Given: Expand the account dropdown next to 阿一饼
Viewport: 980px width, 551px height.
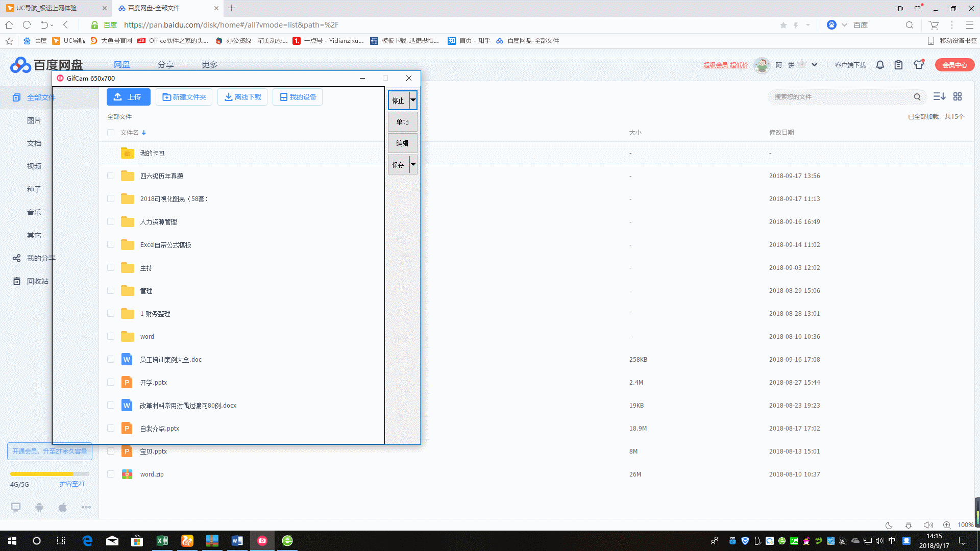Looking at the screenshot, I should click(x=815, y=65).
